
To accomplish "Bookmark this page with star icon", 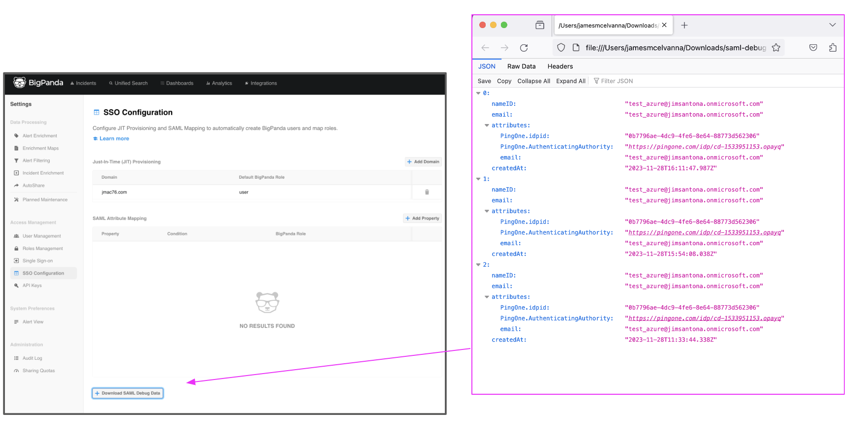I will coord(776,48).
